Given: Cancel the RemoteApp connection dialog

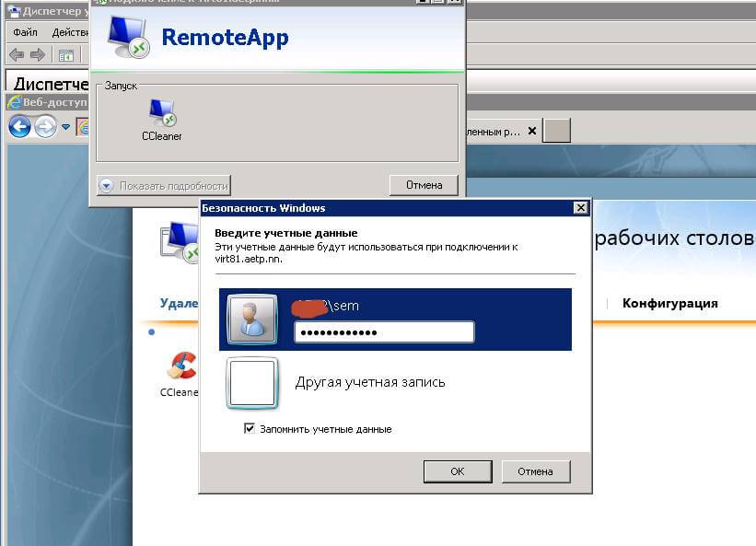Looking at the screenshot, I should 424,185.
